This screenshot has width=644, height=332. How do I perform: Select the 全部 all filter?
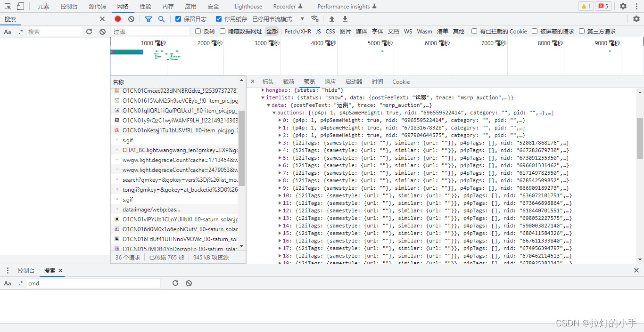tap(272, 31)
